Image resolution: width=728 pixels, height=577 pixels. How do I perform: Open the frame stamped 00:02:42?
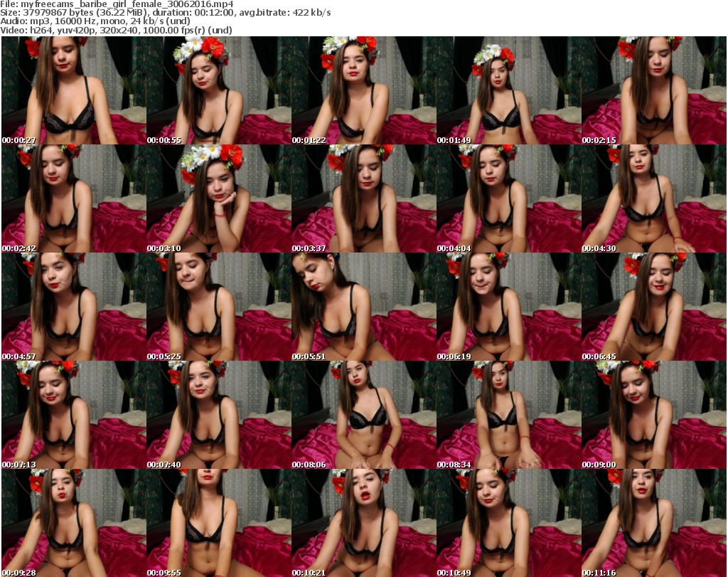point(74,198)
